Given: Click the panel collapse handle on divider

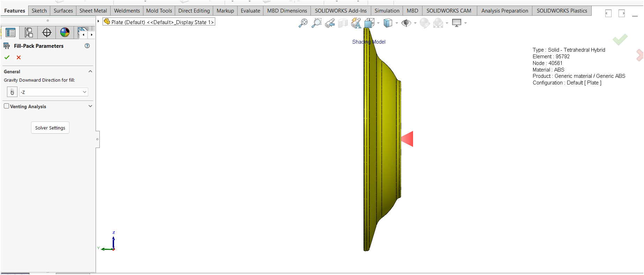Looking at the screenshot, I should tap(97, 139).
